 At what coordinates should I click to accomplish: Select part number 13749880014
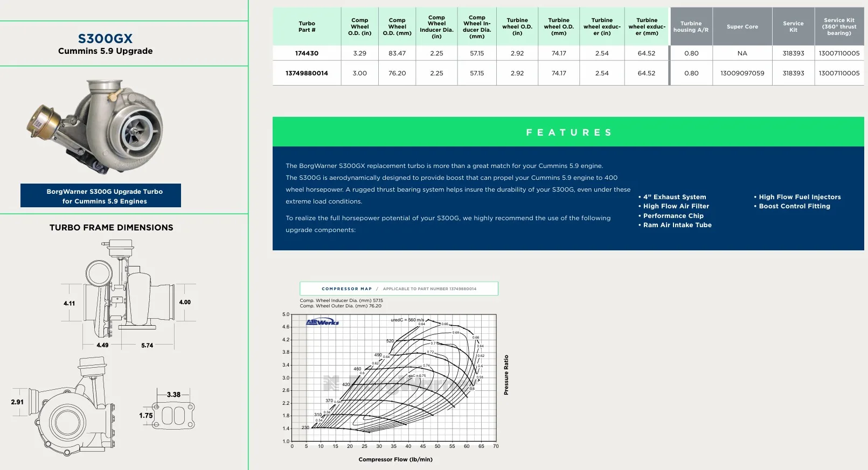[307, 73]
